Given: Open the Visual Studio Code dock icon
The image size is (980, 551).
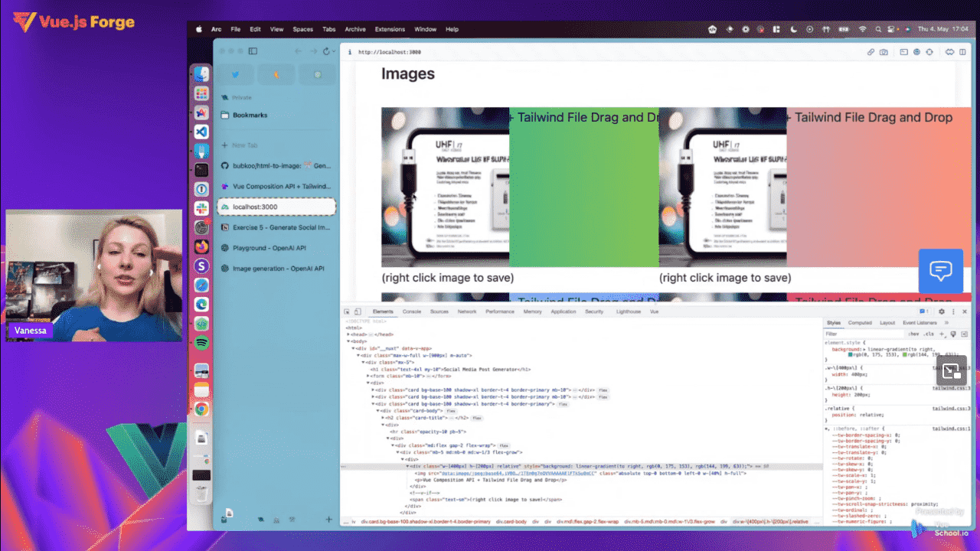Looking at the screenshot, I should (x=201, y=132).
